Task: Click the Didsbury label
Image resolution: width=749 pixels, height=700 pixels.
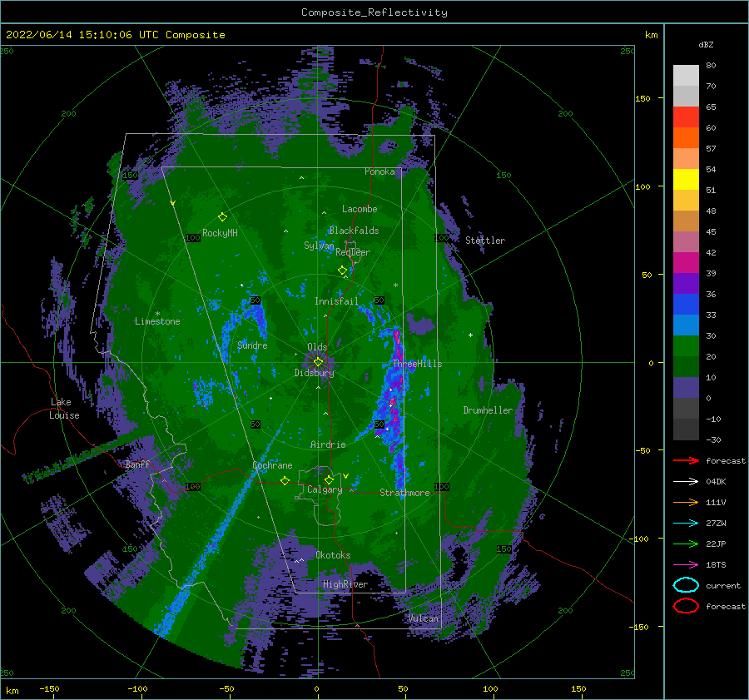Action: pos(314,373)
